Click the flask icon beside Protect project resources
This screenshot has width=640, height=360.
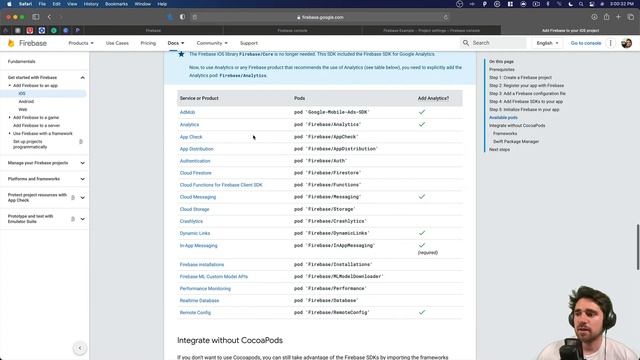73,198
